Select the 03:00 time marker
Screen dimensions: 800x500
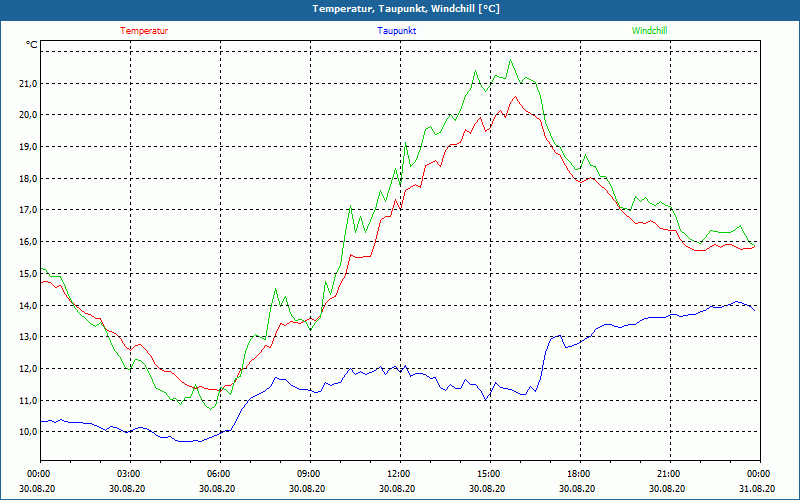[129, 474]
